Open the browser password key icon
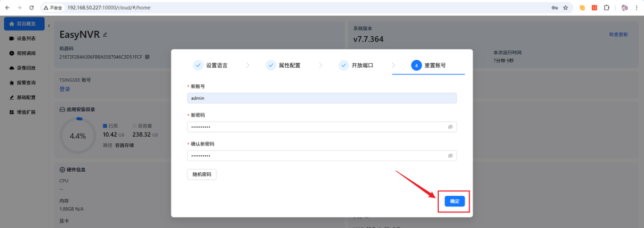 point(554,8)
